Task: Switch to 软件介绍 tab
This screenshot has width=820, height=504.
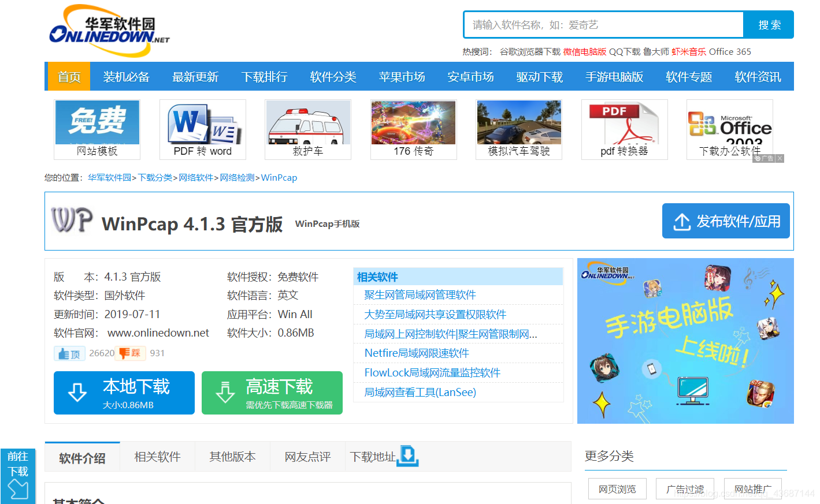Action: coord(82,458)
